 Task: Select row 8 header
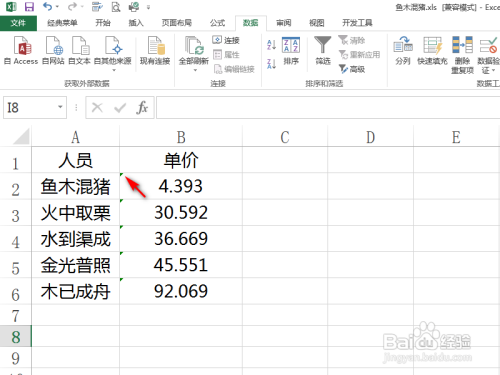pos(15,337)
